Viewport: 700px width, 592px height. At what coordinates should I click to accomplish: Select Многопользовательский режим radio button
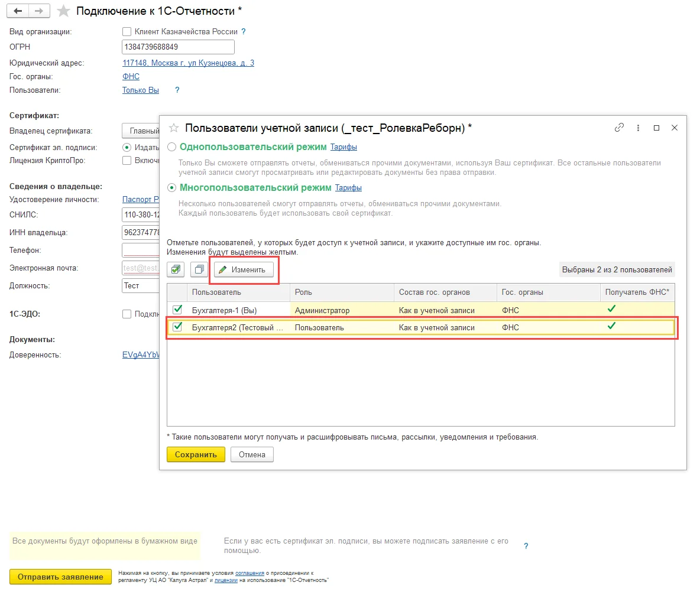click(x=171, y=187)
